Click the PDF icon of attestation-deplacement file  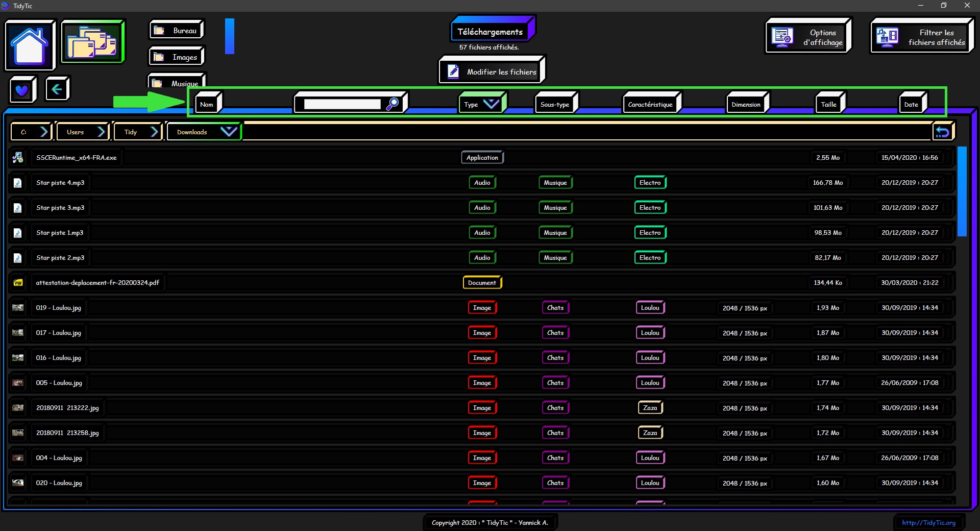pos(18,283)
